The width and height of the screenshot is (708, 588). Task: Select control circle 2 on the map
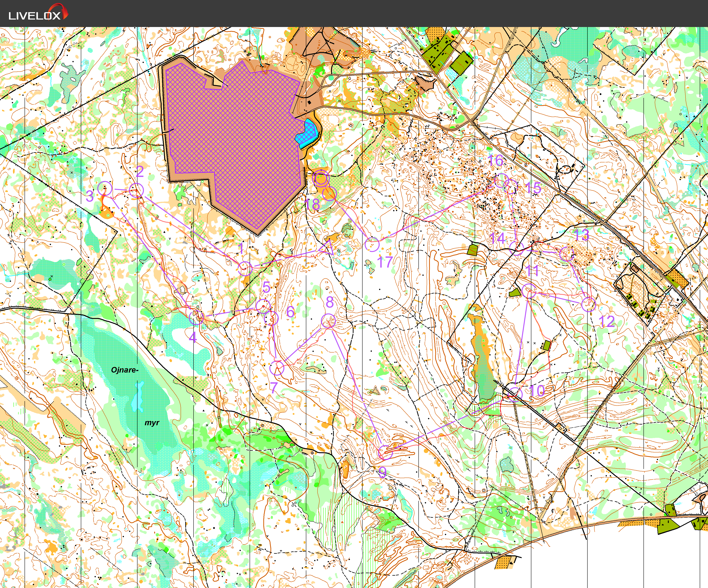click(x=136, y=190)
